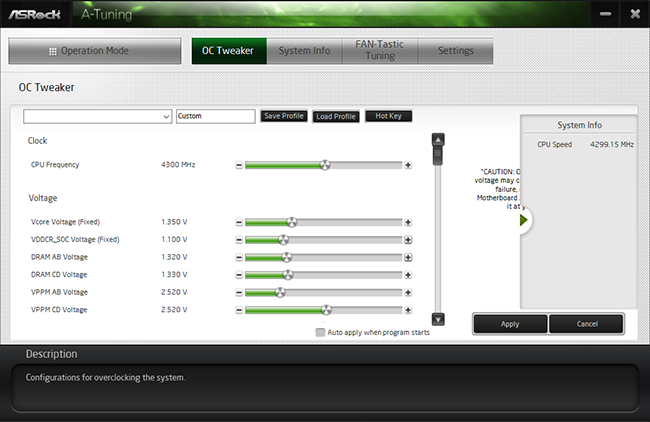The width and height of the screenshot is (650, 422).
Task: Click the Vcore Voltage slider handle
Action: tap(292, 222)
